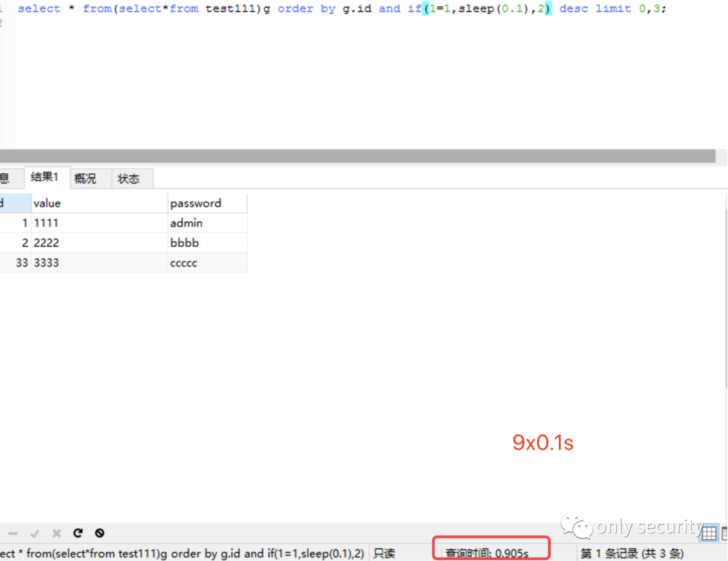
Task: Click on the word desc in the query
Action: [574, 8]
